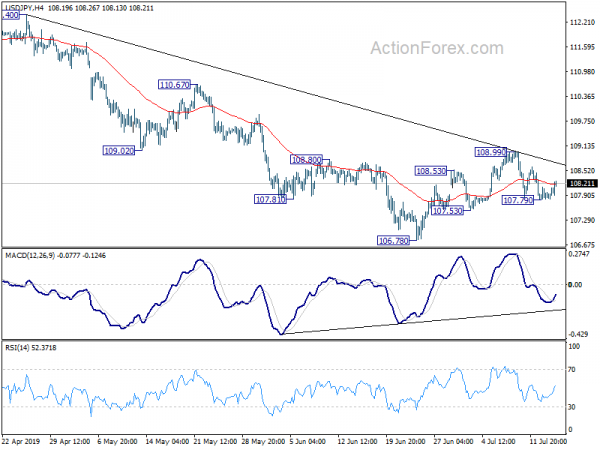Viewport: 600px width, 450px height.
Task: Click the 110.670 price label
Action: pos(174,85)
